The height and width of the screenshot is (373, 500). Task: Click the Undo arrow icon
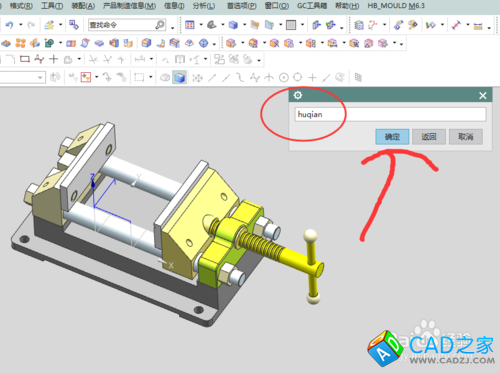click(x=10, y=25)
